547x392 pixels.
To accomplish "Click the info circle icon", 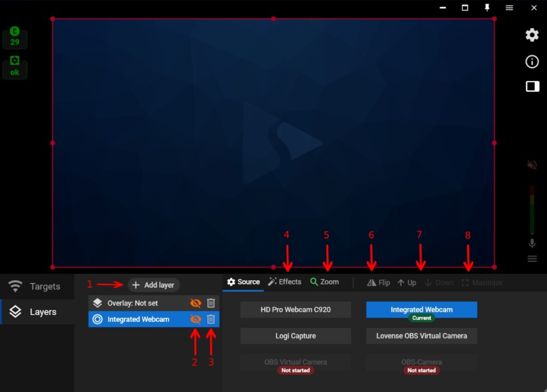I will pyautogui.click(x=532, y=61).
